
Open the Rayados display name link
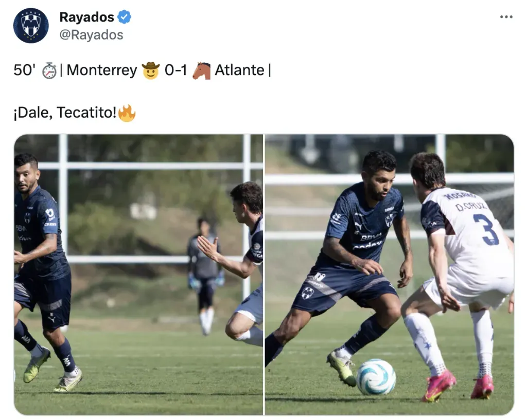[x=86, y=17]
